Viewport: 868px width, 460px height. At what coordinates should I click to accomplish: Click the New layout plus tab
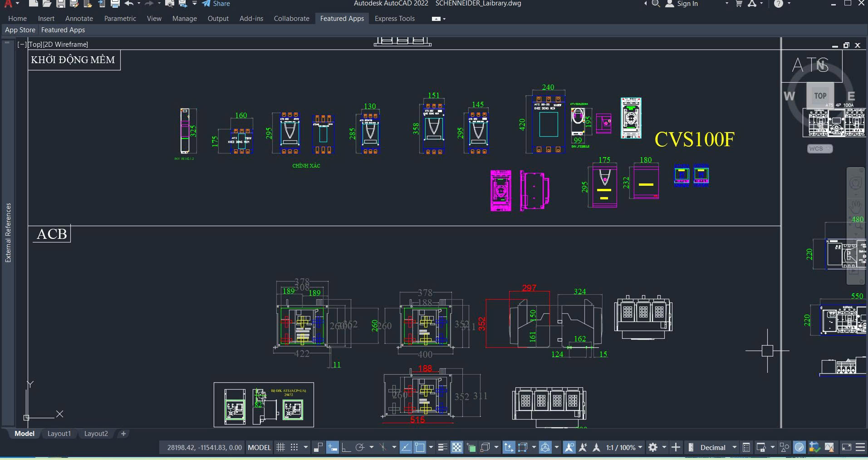(123, 434)
